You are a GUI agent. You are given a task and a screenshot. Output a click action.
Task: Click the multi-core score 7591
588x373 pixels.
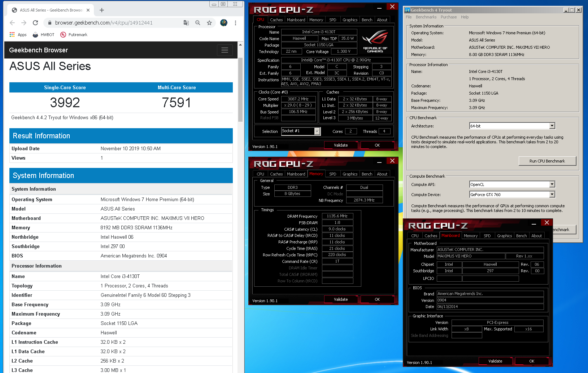pos(177,103)
